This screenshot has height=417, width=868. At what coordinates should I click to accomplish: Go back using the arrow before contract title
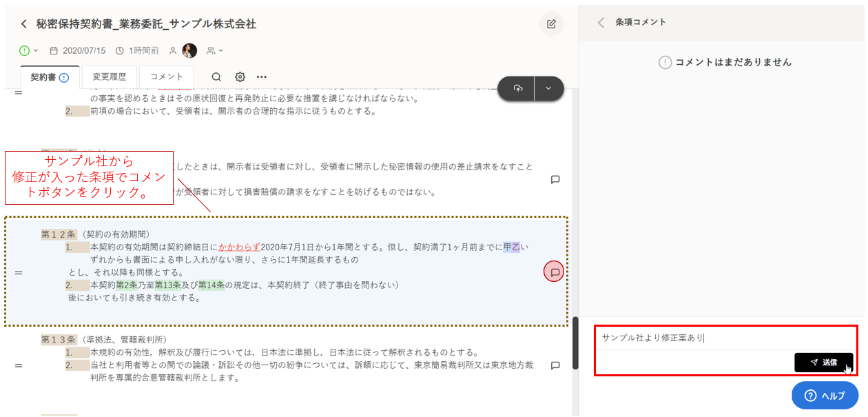click(x=24, y=24)
